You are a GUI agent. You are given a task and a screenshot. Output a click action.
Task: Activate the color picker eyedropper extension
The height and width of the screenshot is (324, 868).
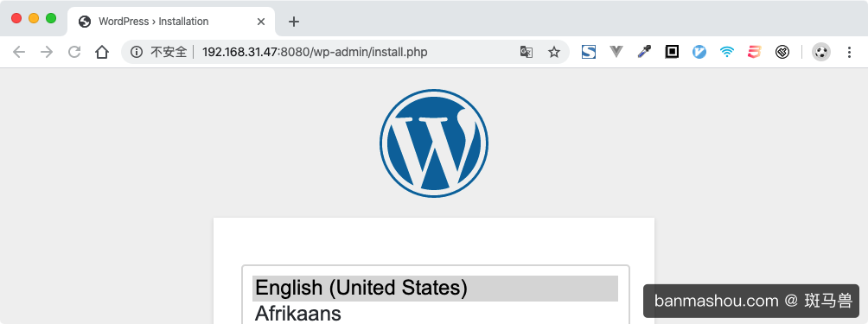coord(644,52)
